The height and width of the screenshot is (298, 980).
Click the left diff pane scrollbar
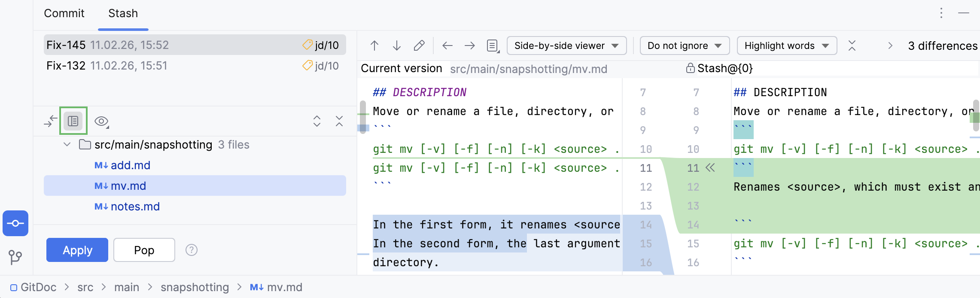tap(363, 117)
